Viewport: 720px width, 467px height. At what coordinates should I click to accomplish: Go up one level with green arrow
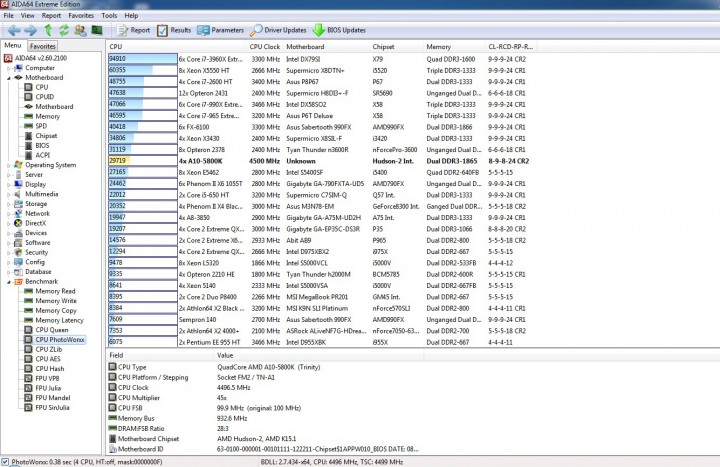click(x=48, y=30)
